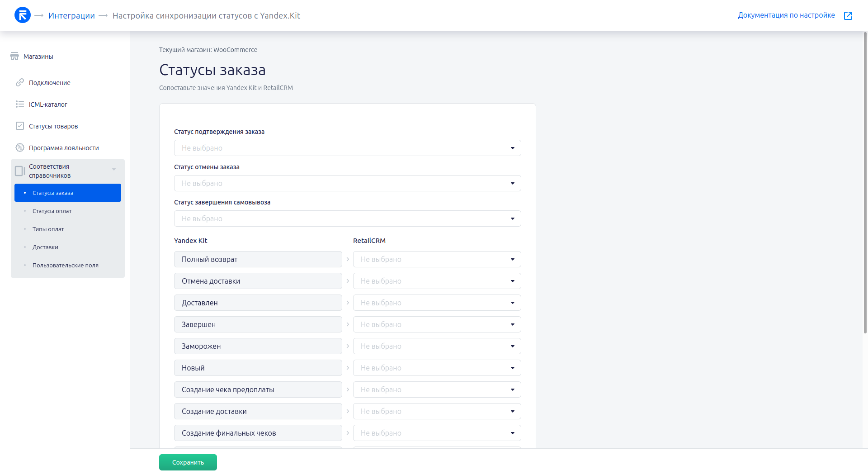
Task: Choose RetailCRM status for Заморожен
Action: tap(437, 346)
